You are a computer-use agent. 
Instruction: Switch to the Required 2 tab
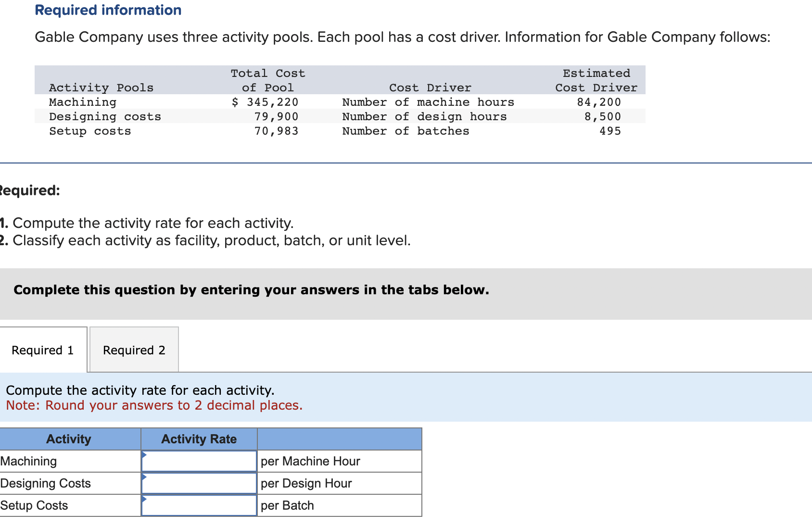(x=134, y=350)
